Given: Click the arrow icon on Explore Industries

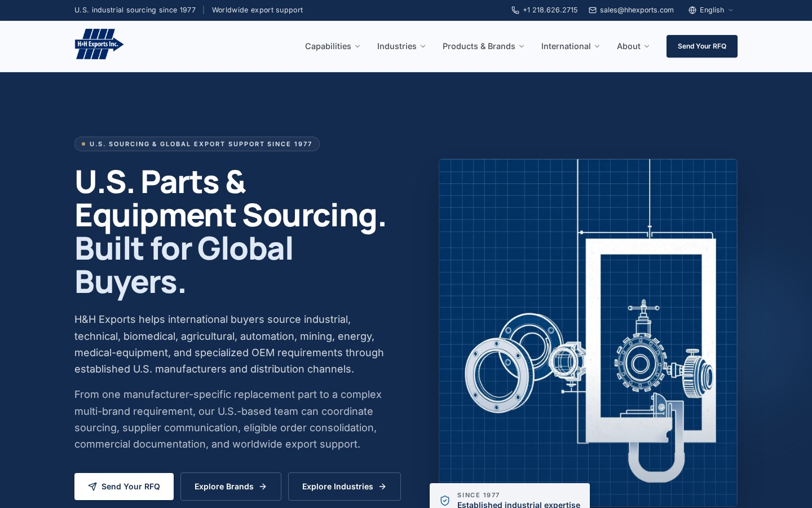Looking at the screenshot, I should click(382, 487).
